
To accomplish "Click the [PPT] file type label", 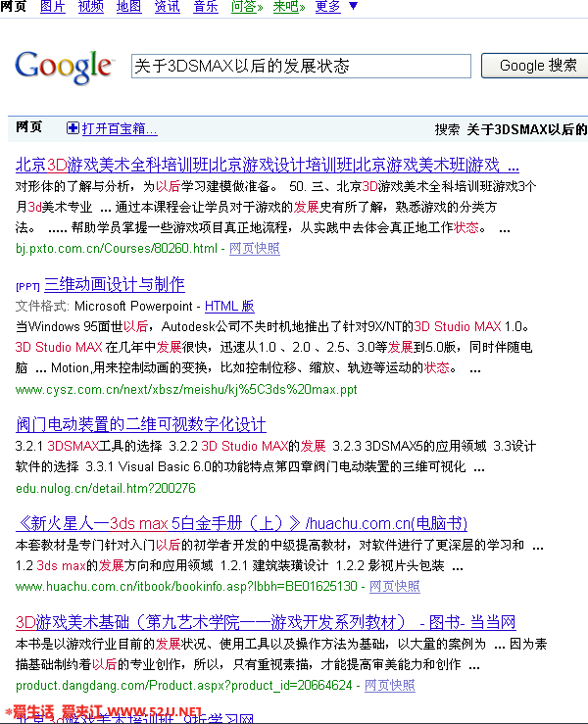I will [27, 287].
